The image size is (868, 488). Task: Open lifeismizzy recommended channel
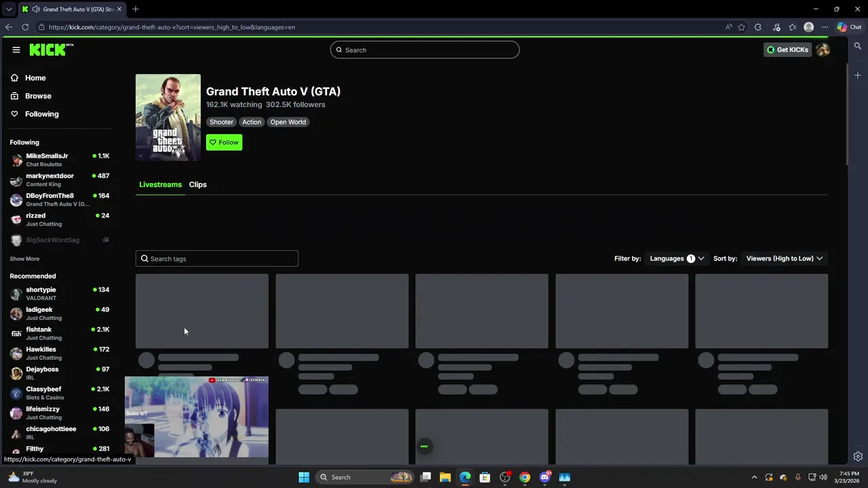click(x=60, y=413)
